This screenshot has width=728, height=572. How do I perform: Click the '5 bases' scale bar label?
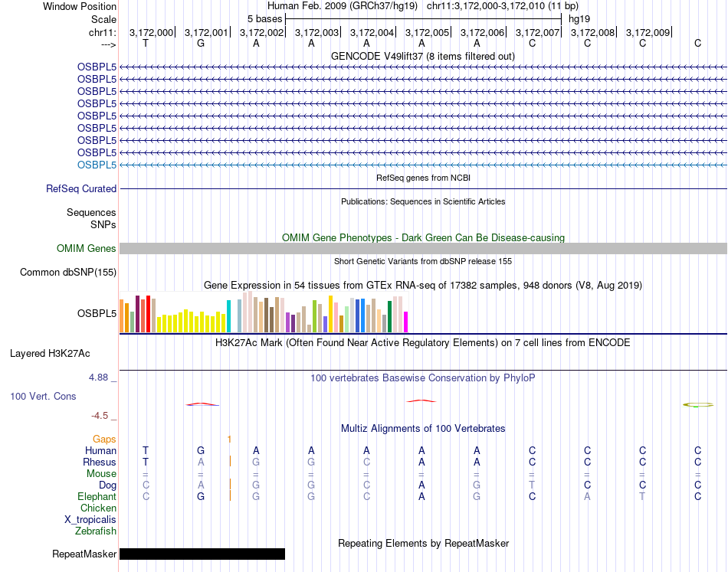point(264,19)
